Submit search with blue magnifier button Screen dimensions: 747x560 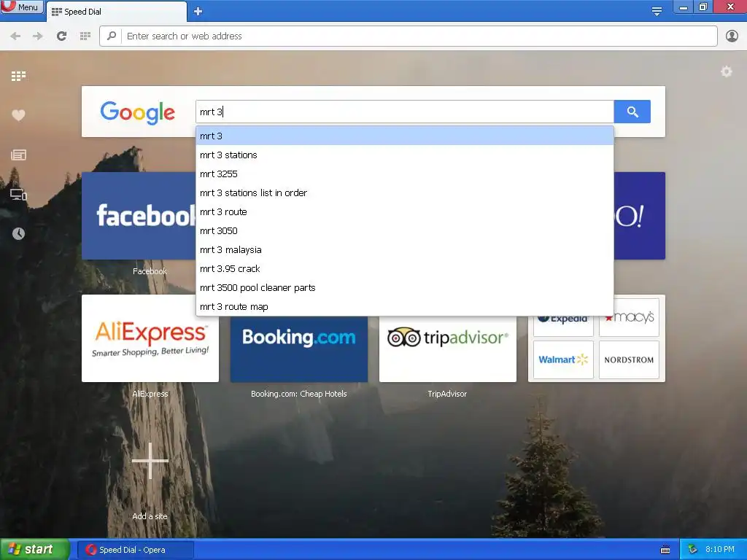pyautogui.click(x=632, y=112)
